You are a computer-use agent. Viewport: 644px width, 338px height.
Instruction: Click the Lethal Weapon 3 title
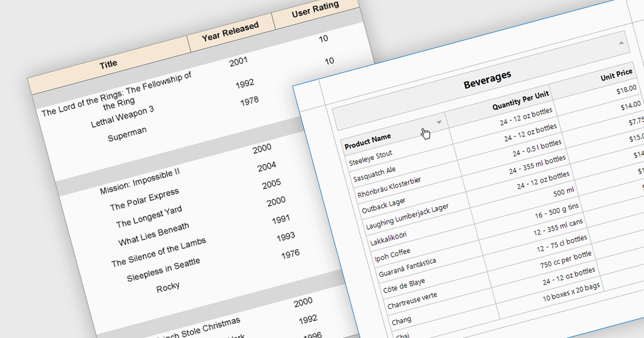[122, 116]
